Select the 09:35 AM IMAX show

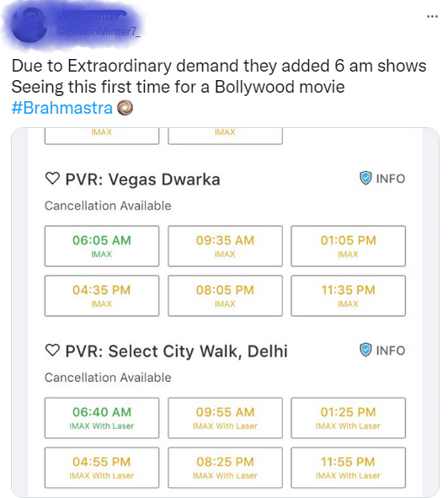(225, 246)
